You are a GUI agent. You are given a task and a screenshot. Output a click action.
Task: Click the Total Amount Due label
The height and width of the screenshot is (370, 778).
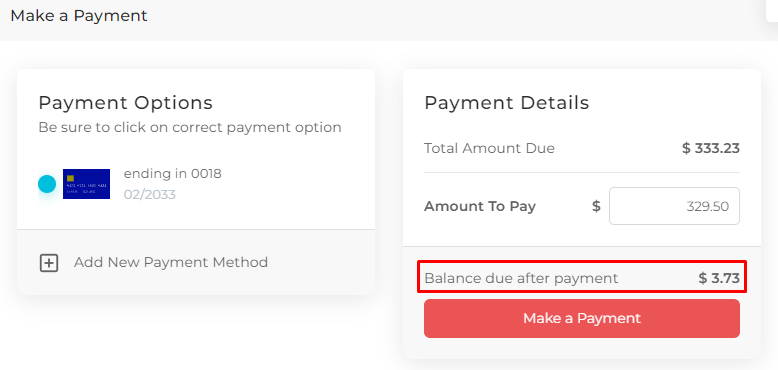pyautogui.click(x=489, y=148)
